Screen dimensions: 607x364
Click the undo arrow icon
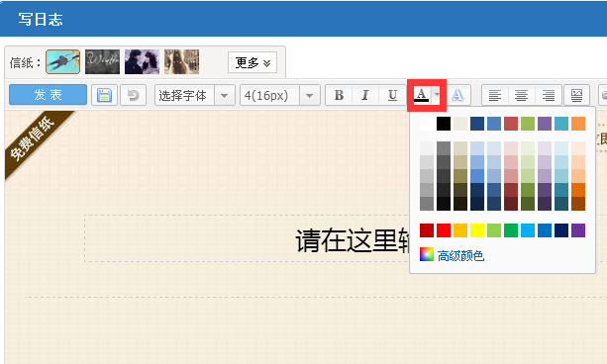133,95
